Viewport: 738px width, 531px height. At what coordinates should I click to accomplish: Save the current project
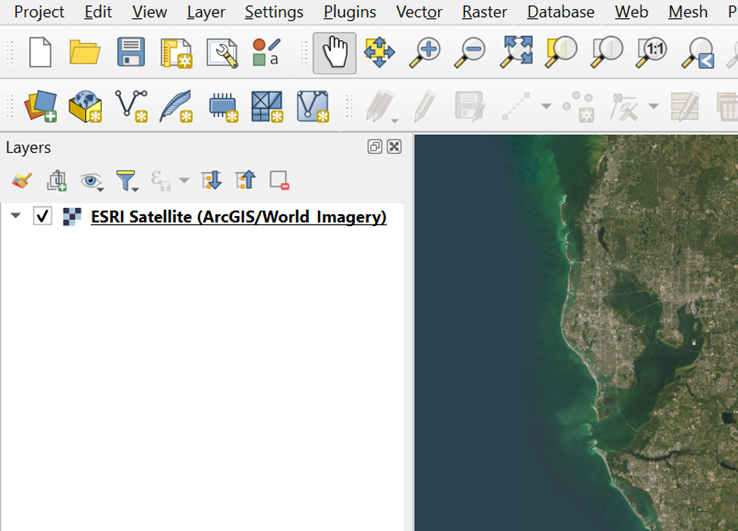pos(130,53)
